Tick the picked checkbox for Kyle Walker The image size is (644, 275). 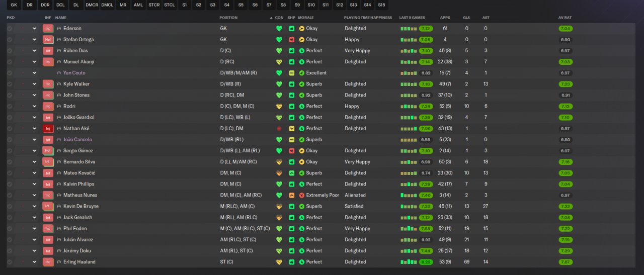[x=10, y=84]
